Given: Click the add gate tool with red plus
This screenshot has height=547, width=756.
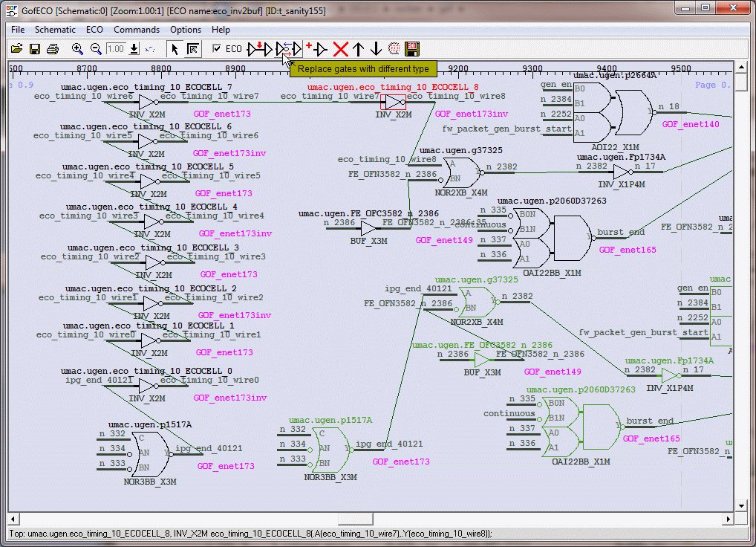Looking at the screenshot, I should [317, 49].
